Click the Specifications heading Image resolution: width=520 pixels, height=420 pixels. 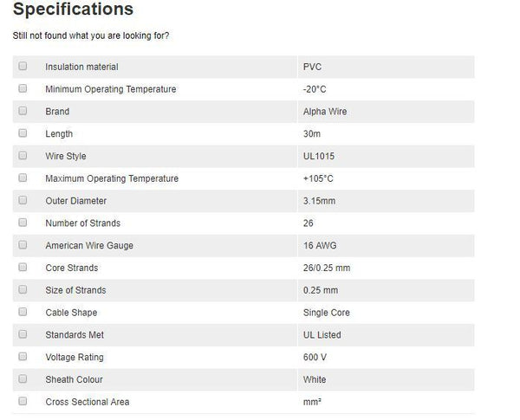(74, 10)
